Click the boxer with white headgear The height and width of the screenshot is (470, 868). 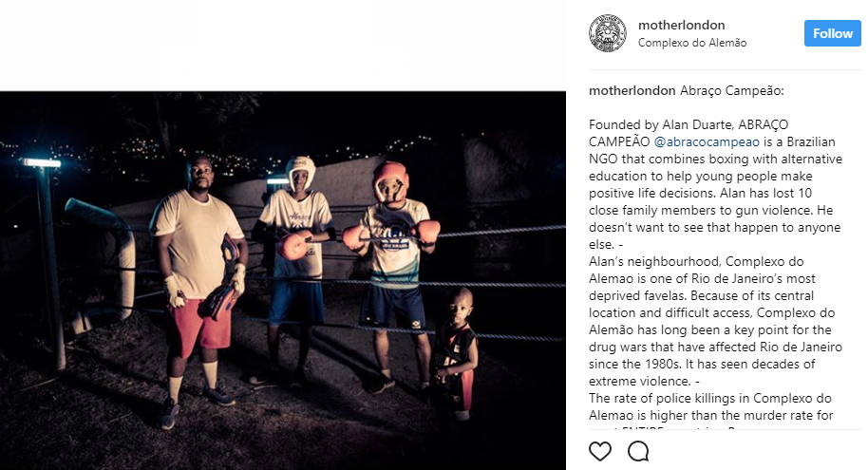click(294, 266)
